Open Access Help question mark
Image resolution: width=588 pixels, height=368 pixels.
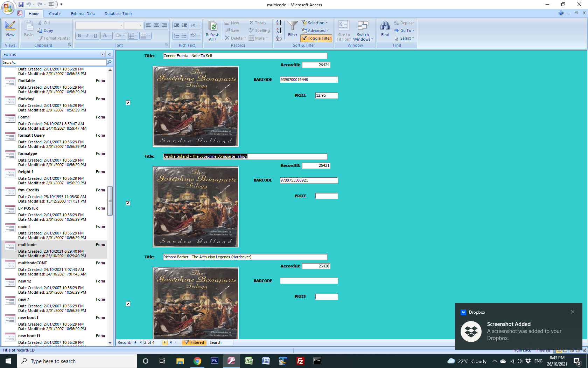coord(561,13)
